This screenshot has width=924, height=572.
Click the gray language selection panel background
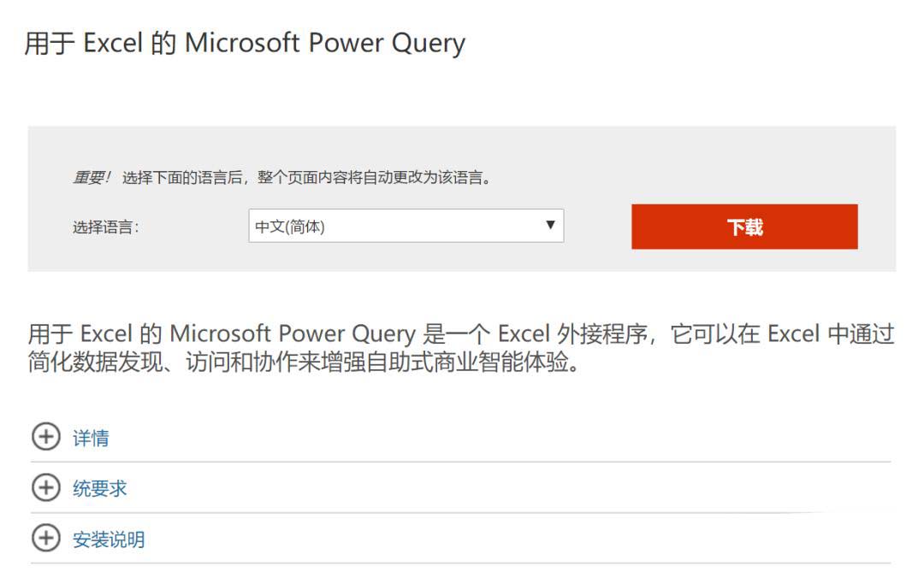pos(461,147)
